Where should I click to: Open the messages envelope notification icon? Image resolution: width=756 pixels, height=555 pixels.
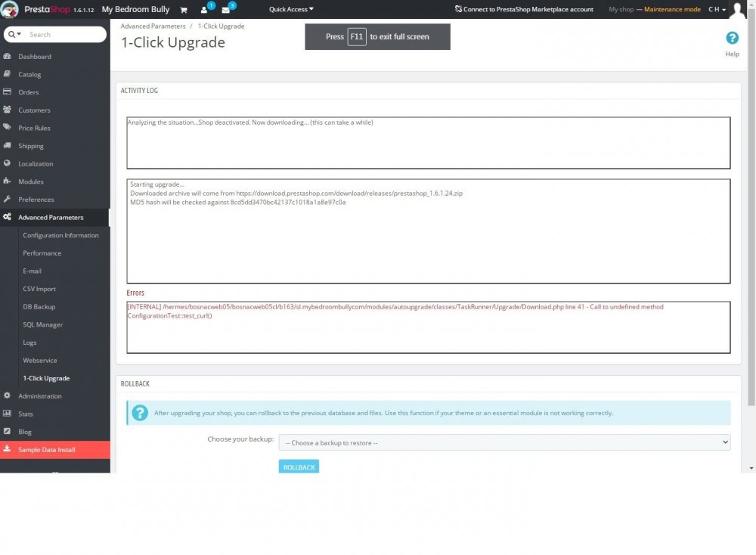tap(225, 10)
